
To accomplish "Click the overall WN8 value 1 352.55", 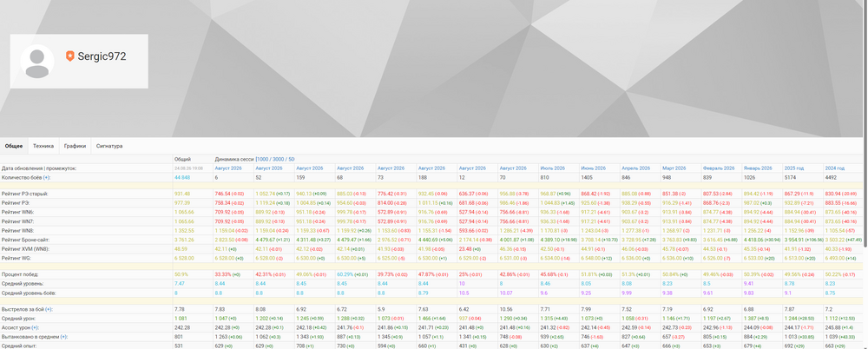I will (x=184, y=230).
